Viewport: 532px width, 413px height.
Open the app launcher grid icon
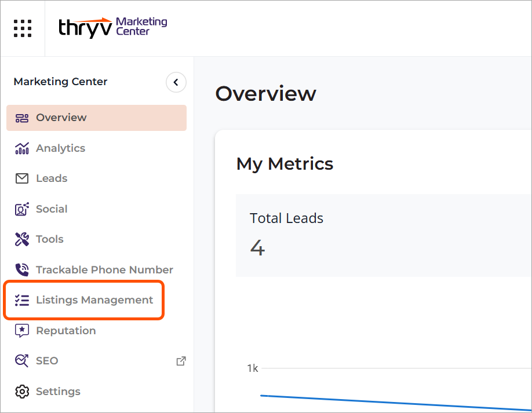(x=23, y=28)
